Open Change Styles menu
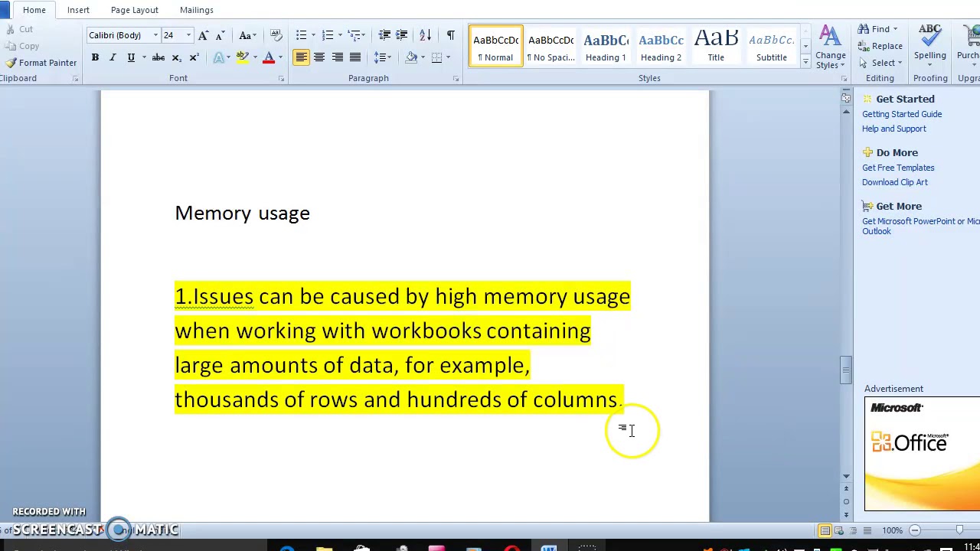 click(830, 47)
